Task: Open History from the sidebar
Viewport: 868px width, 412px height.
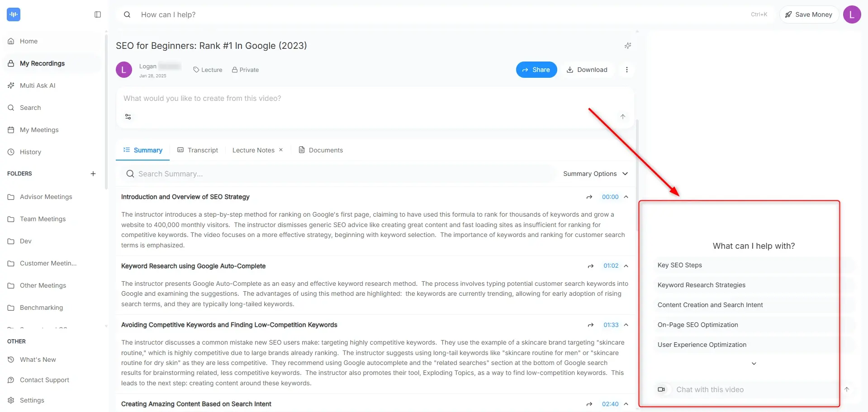Action: [30, 152]
